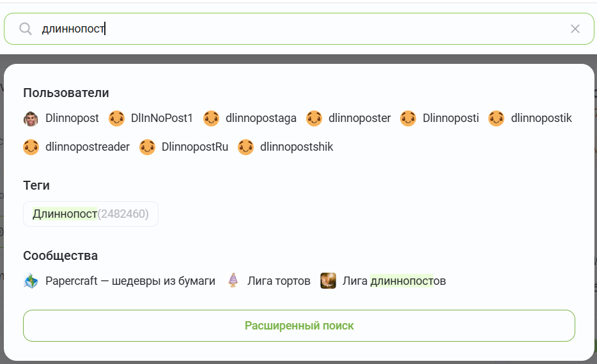Click dlinnoposter avatar icon

point(314,119)
